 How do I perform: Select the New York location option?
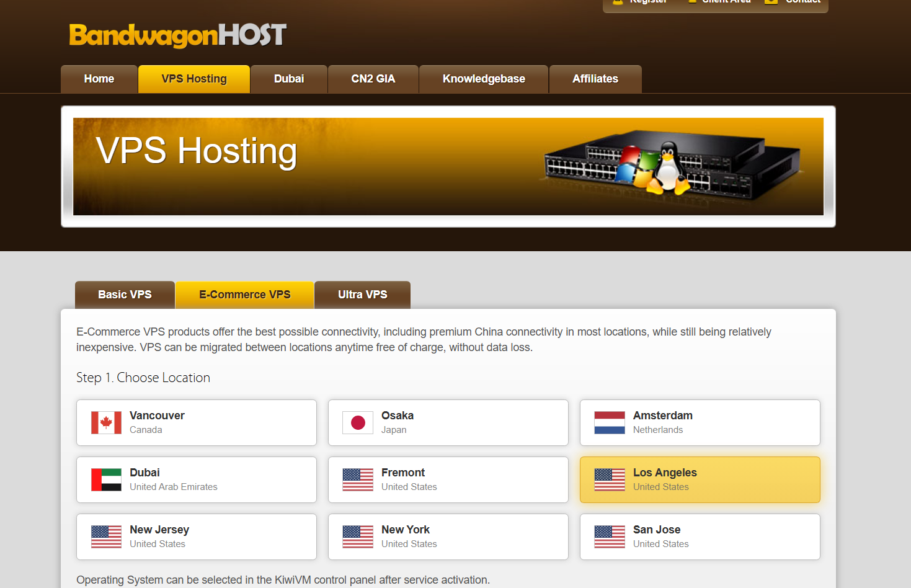[448, 537]
